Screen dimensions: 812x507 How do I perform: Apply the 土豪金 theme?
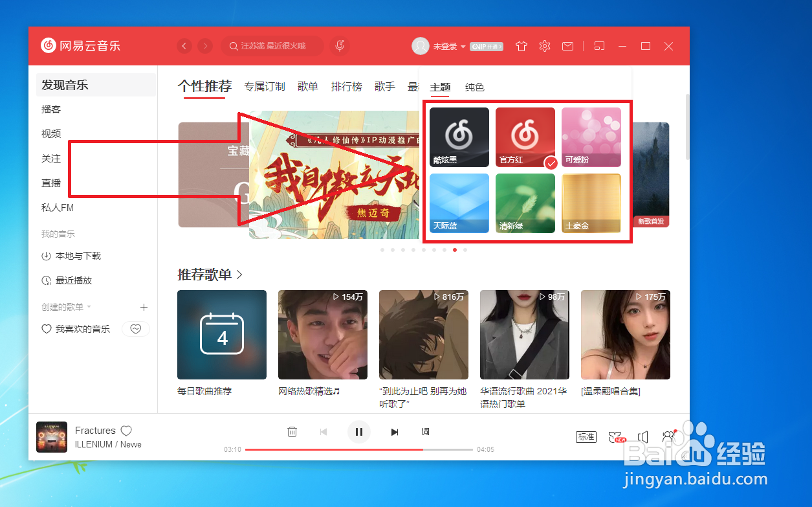pos(591,203)
